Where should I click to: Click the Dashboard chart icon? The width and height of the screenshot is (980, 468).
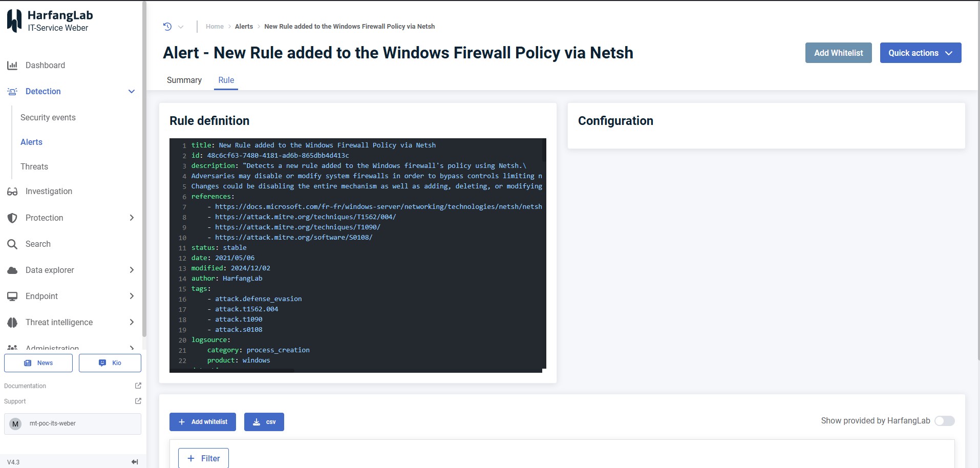[x=12, y=66]
